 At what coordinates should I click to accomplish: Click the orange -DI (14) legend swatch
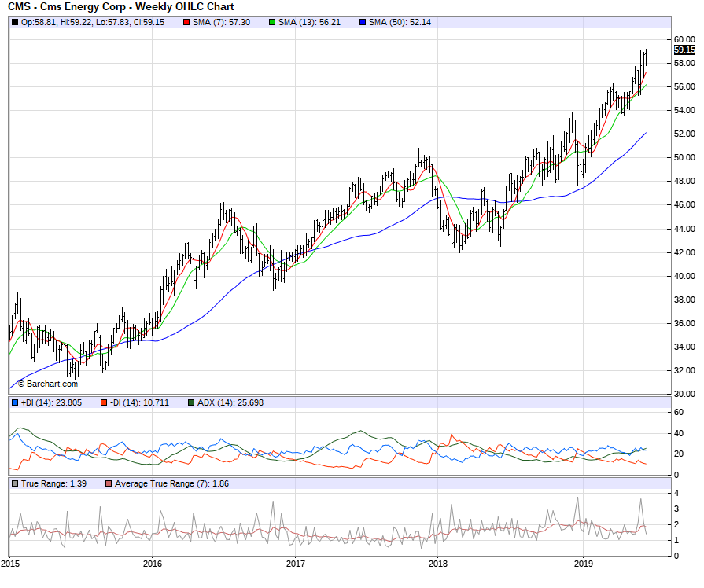[x=104, y=402]
